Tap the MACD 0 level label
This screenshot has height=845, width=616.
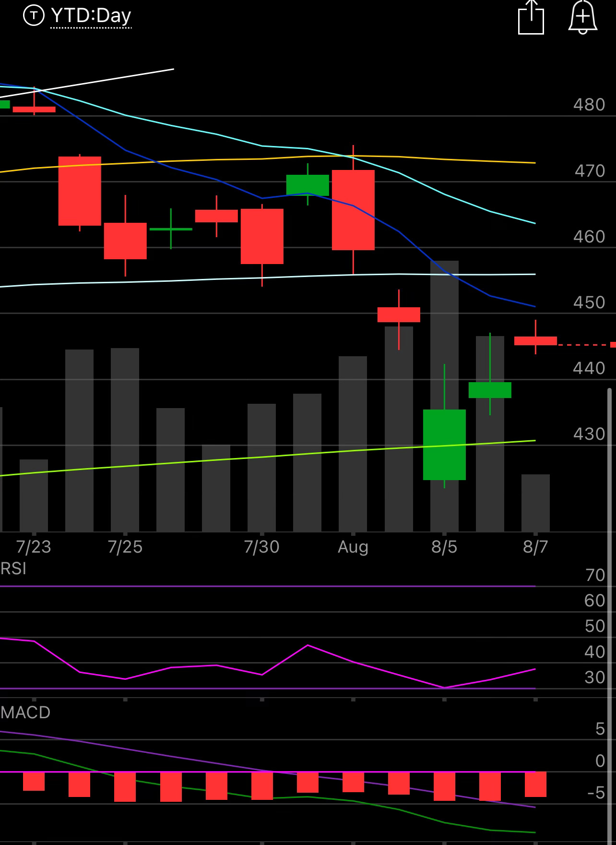(600, 761)
